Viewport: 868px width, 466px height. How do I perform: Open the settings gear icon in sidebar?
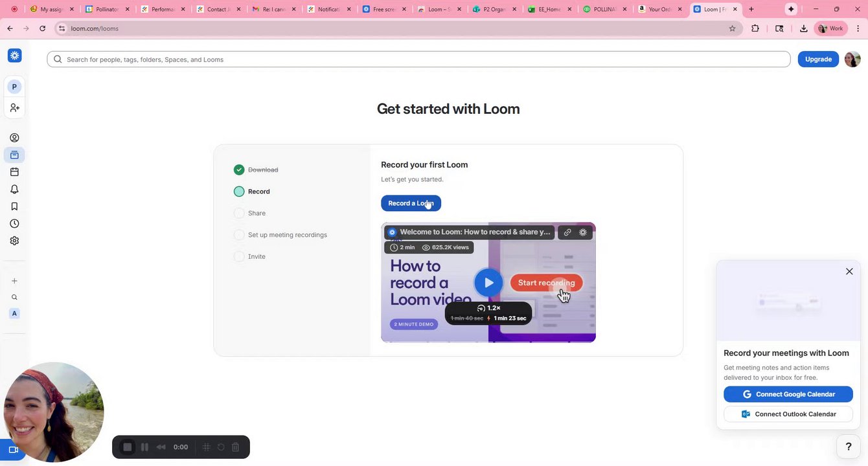tap(14, 241)
